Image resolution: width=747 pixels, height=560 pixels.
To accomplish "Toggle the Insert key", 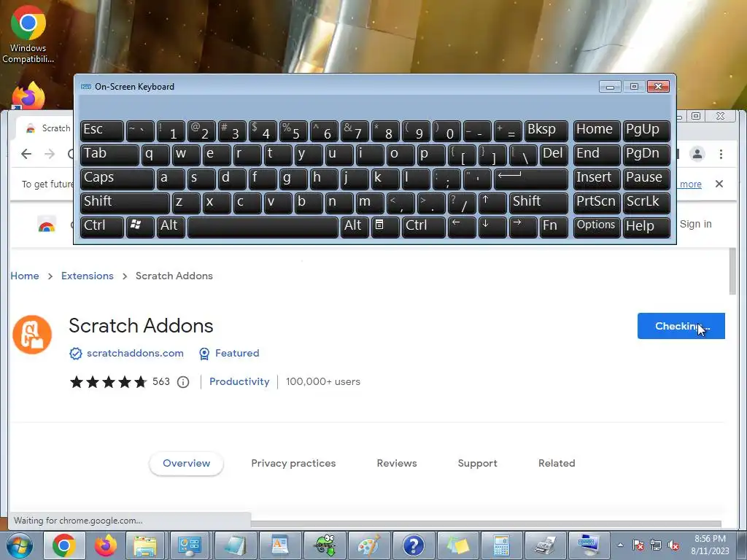I will pos(597,179).
